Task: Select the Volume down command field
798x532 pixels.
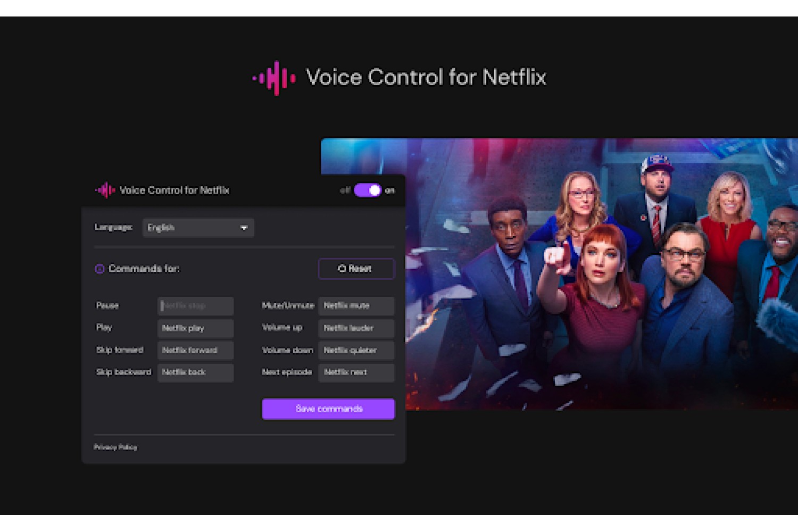Action: pos(356,350)
